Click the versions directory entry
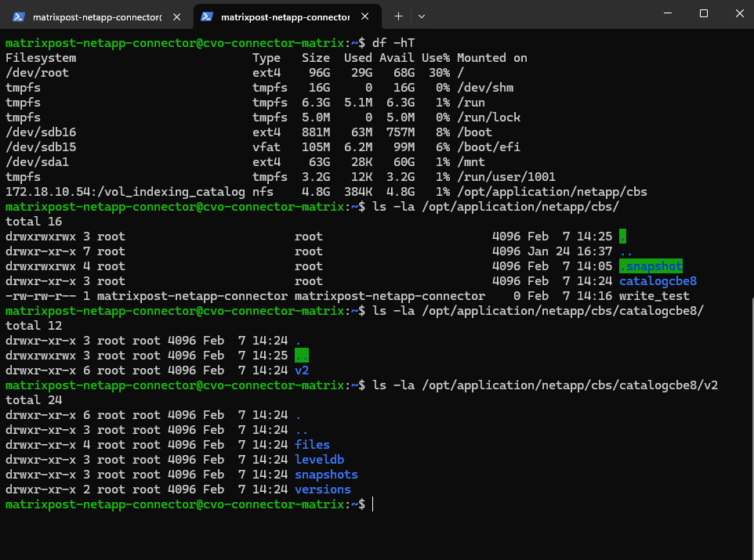Viewport: 754px width, 560px height. (322, 490)
